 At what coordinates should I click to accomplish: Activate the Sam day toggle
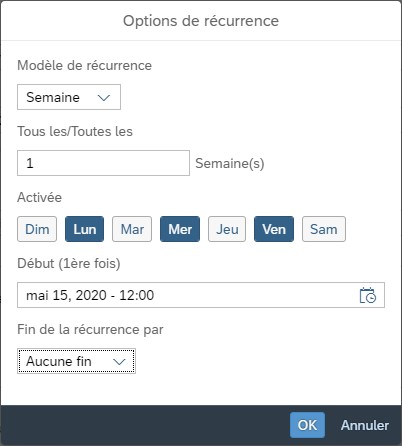[324, 229]
